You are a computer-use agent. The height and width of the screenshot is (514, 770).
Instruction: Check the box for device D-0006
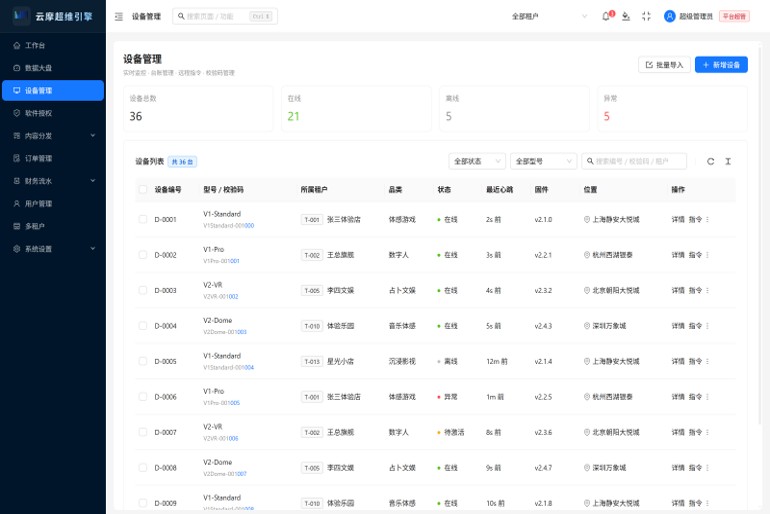142,397
